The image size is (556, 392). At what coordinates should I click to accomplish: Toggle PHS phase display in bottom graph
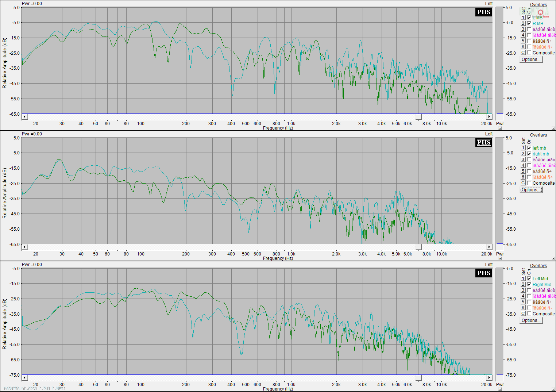tap(484, 273)
